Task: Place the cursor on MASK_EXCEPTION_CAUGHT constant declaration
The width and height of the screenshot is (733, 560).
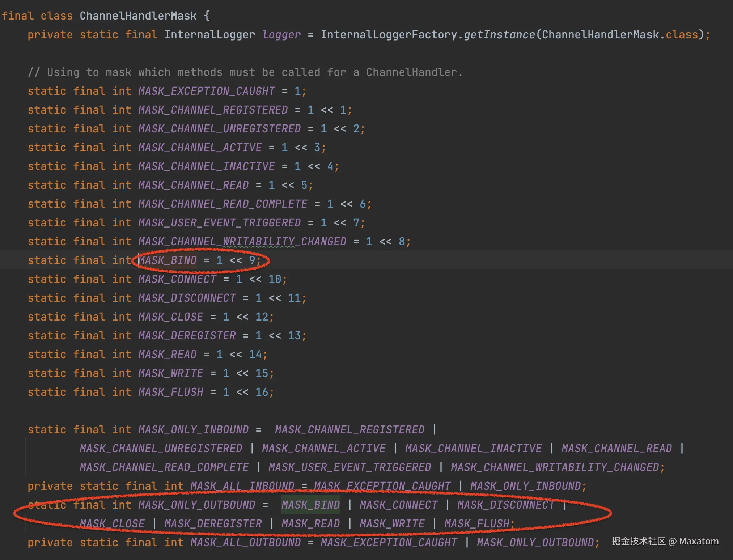Action: [206, 91]
